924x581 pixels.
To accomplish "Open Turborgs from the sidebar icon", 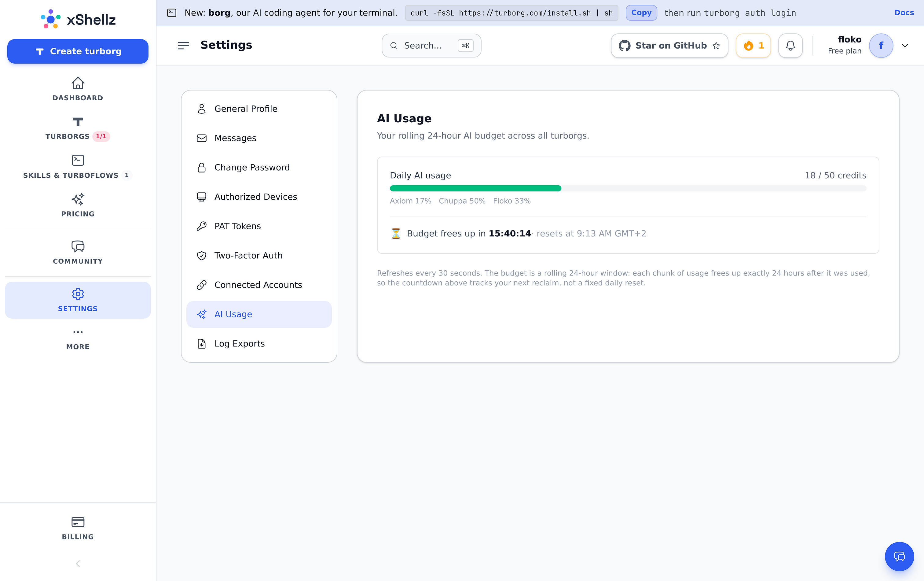I will tap(78, 122).
